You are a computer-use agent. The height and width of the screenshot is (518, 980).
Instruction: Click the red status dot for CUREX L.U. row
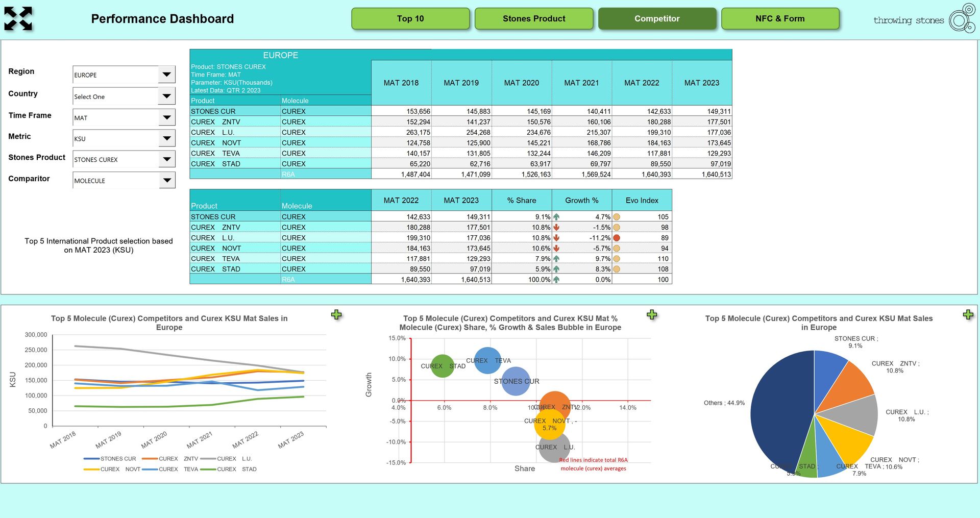(617, 238)
